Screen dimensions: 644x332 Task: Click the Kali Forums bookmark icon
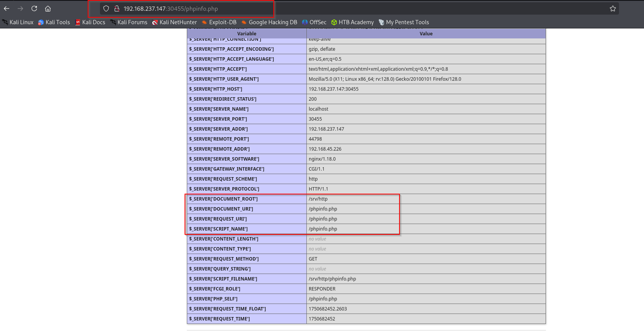coord(113,22)
